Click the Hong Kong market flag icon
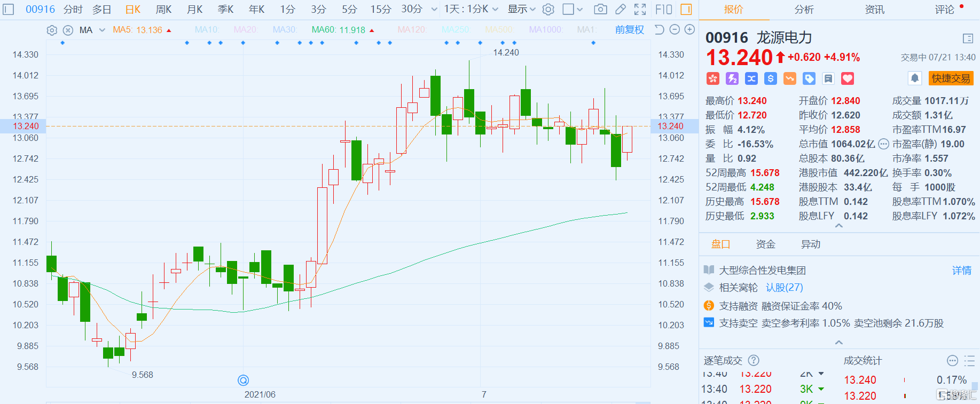The image size is (980, 404). click(713, 78)
